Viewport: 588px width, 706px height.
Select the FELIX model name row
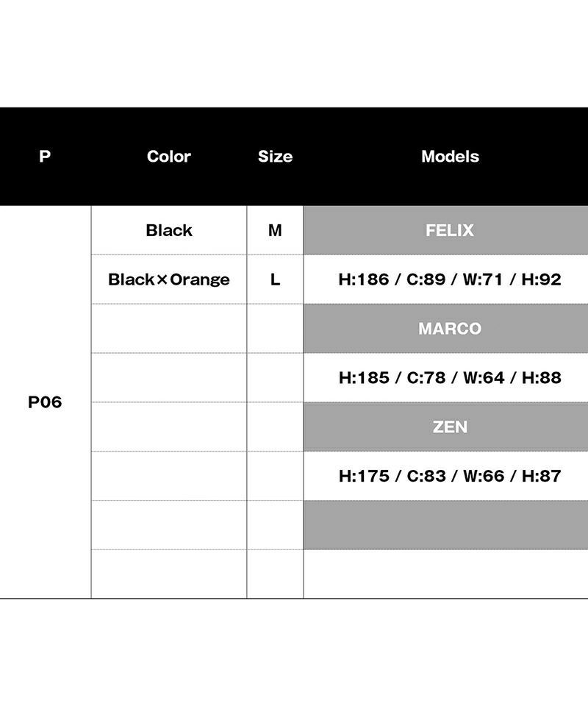tap(450, 230)
